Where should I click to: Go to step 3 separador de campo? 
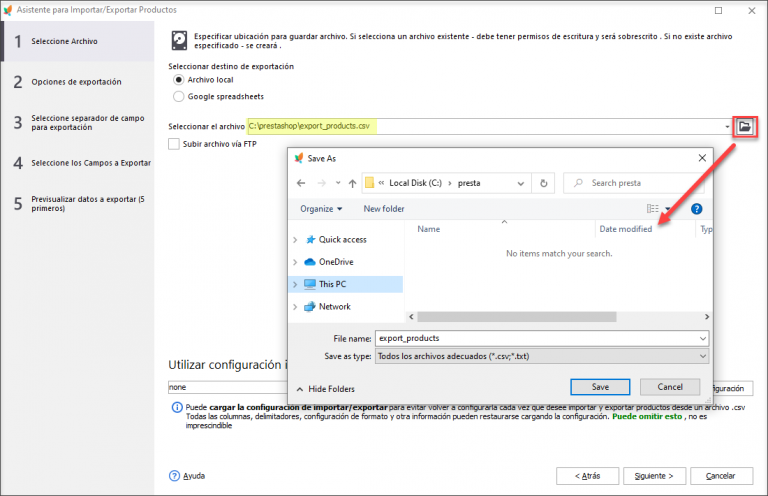click(78, 122)
